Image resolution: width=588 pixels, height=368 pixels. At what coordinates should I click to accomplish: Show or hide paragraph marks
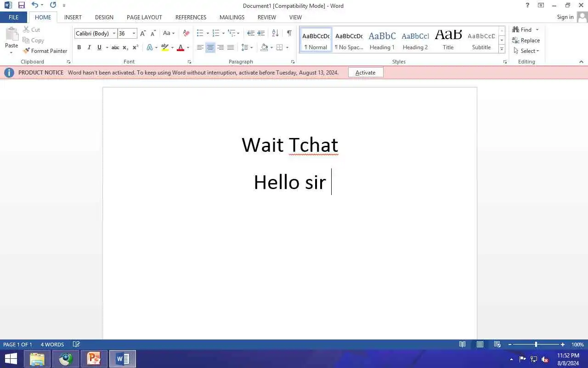[x=289, y=33]
